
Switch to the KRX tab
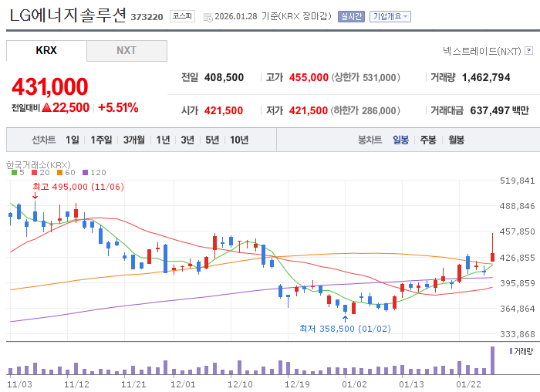click(46, 51)
